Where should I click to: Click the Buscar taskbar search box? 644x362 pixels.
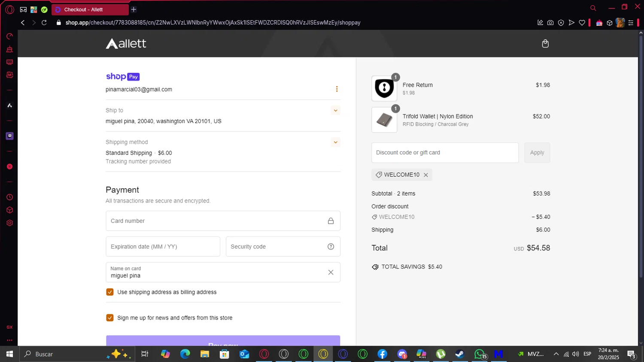click(x=77, y=354)
